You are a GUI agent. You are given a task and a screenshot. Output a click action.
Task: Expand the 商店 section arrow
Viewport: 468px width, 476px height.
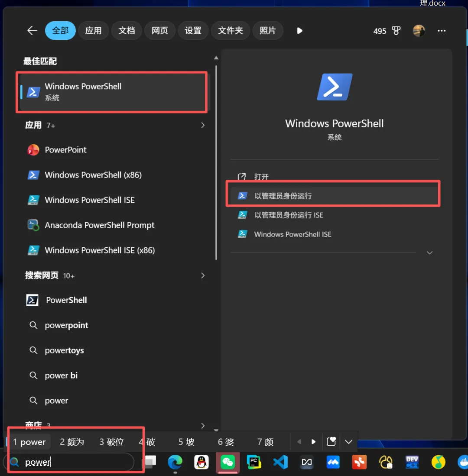click(x=202, y=425)
